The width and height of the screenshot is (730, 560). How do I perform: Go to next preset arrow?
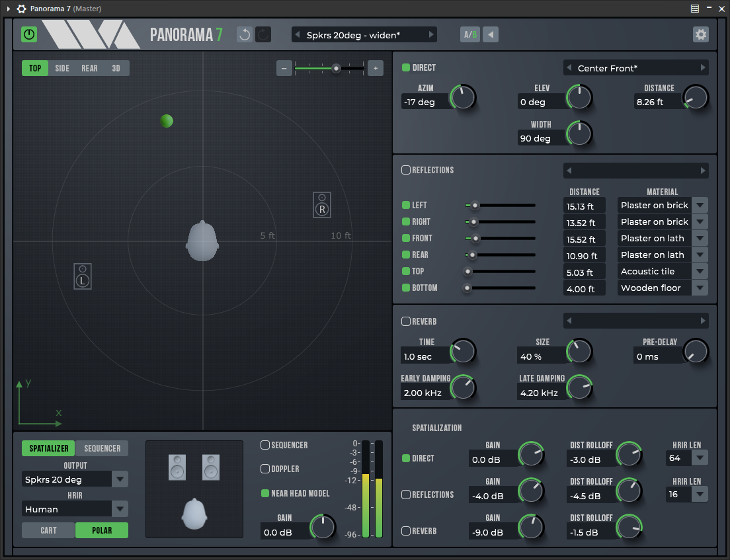pyautogui.click(x=431, y=34)
